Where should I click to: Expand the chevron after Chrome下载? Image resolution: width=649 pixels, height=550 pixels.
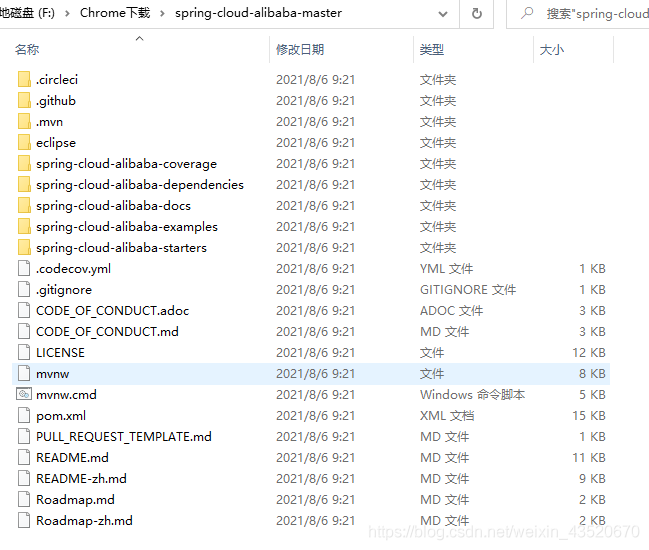[x=162, y=14]
